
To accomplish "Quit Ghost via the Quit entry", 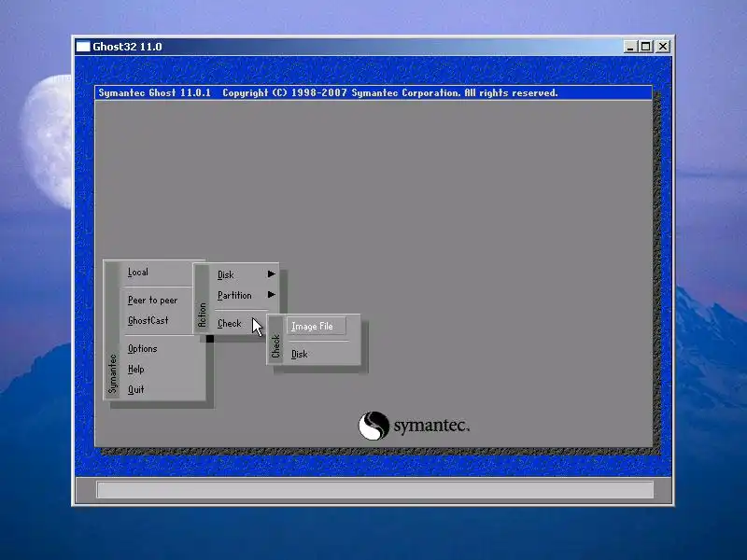I will pos(135,389).
